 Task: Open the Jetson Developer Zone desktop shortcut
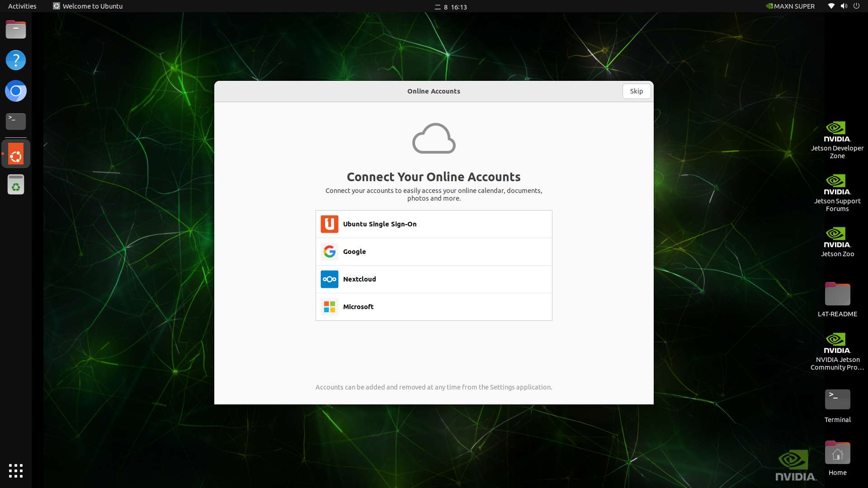837,140
